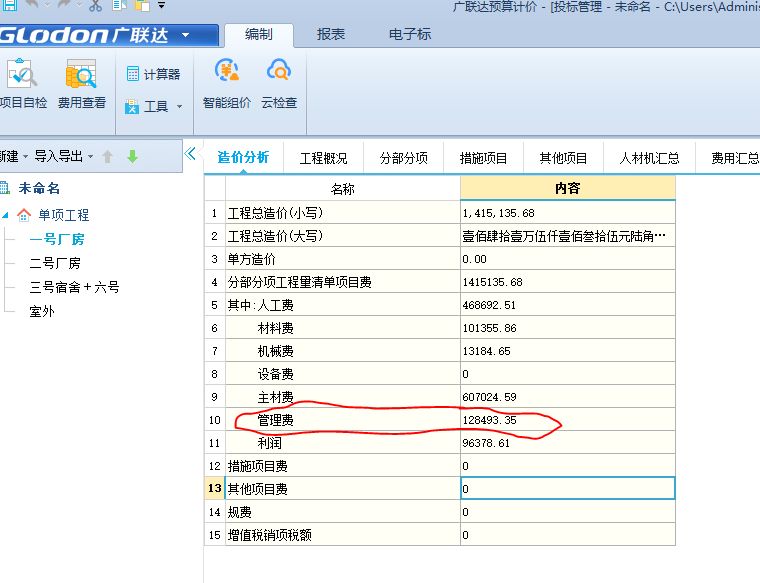This screenshot has width=760, height=583.
Task: Select 二号厂房 in project tree
Action: pos(55,263)
